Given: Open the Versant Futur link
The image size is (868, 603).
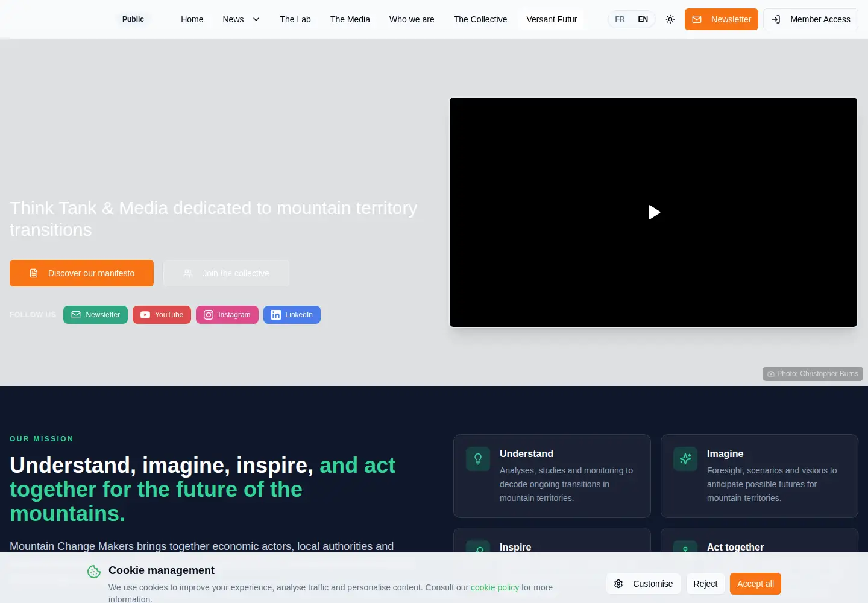Looking at the screenshot, I should click(552, 19).
